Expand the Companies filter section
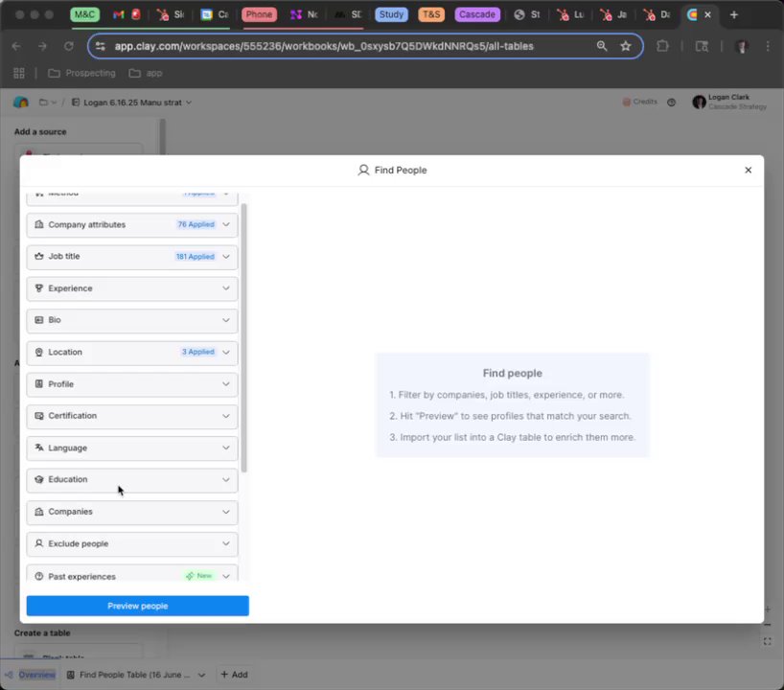The height and width of the screenshot is (690, 784). point(132,512)
